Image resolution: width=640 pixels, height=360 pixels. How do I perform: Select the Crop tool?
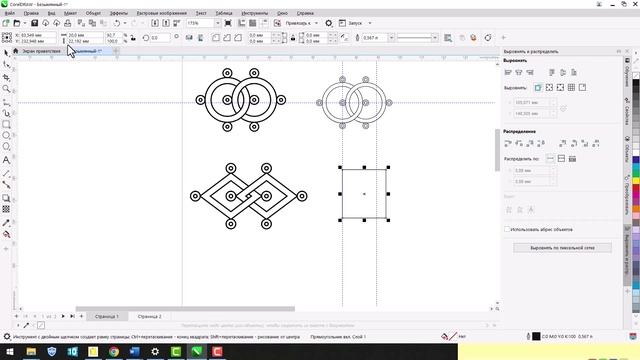[6, 77]
